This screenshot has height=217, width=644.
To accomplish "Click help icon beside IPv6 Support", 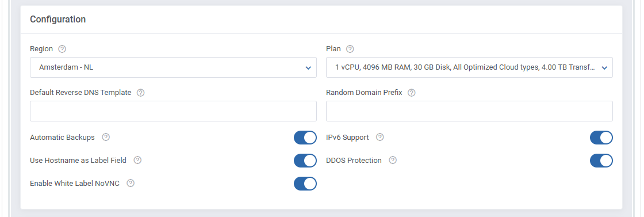I will tap(380, 137).
